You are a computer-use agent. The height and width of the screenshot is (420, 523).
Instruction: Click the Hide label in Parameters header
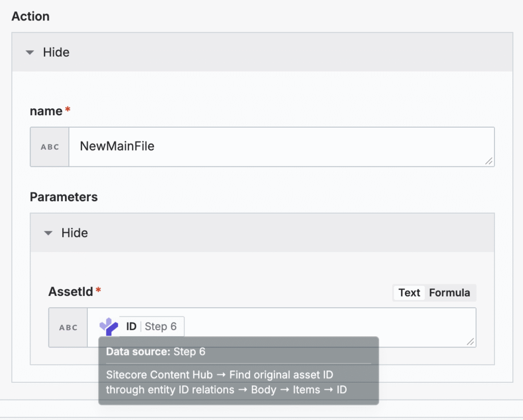tap(75, 233)
